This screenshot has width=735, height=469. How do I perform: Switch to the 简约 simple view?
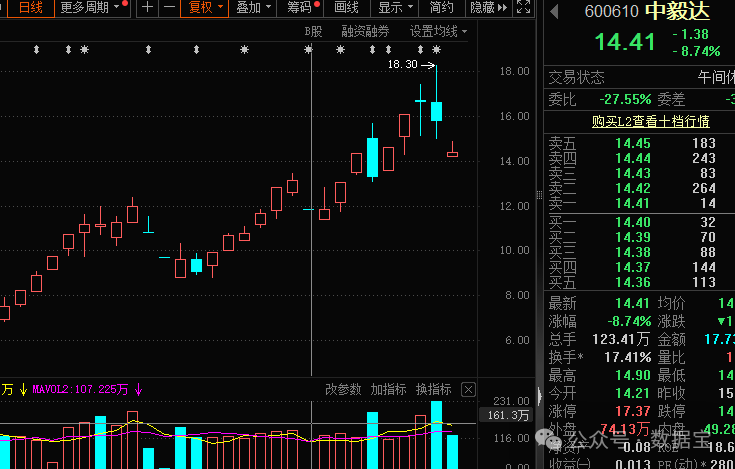(442, 8)
